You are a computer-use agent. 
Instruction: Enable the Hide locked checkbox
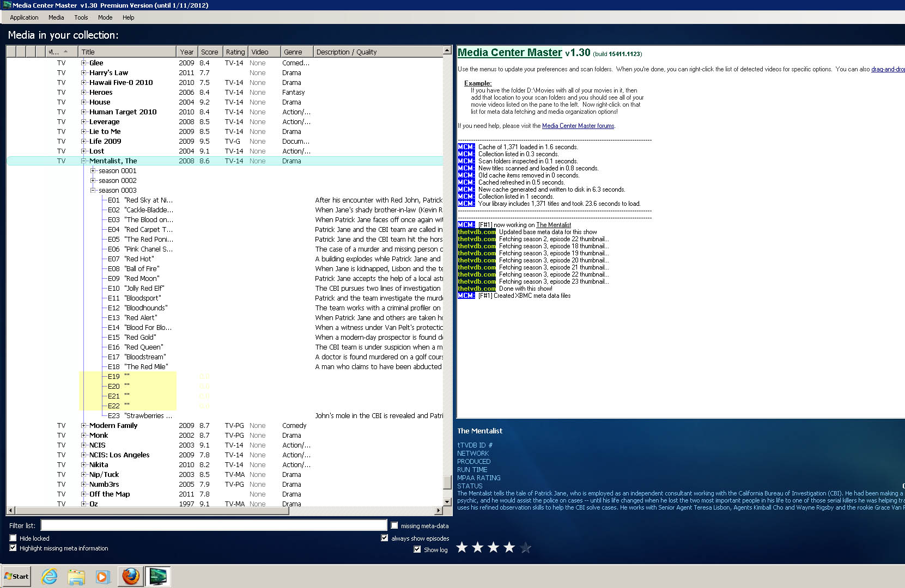point(13,538)
